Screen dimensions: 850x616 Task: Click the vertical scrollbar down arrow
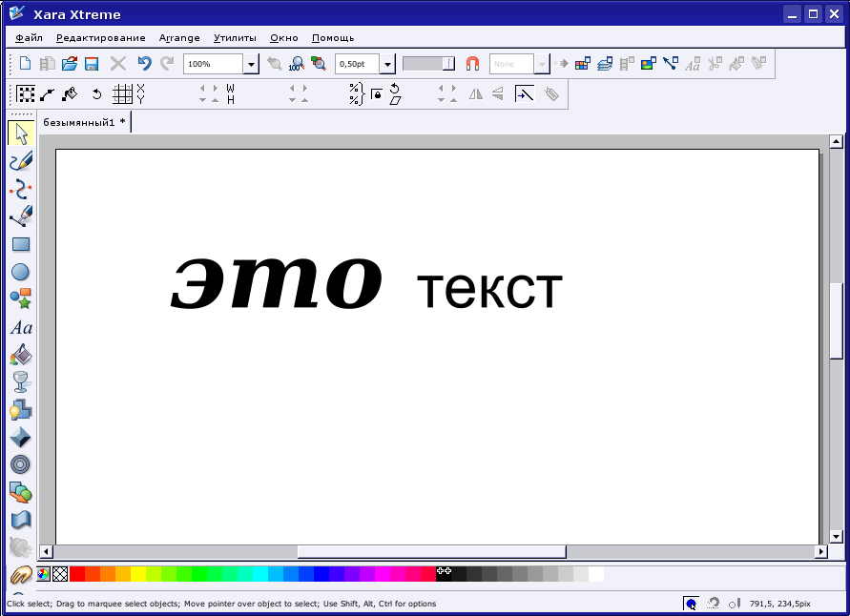(x=837, y=537)
